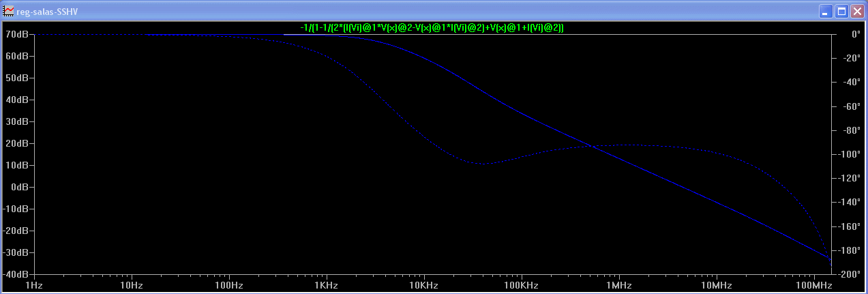The width and height of the screenshot is (868, 294).
Task: Click the 1KHz frequency axis label
Action: click(327, 285)
